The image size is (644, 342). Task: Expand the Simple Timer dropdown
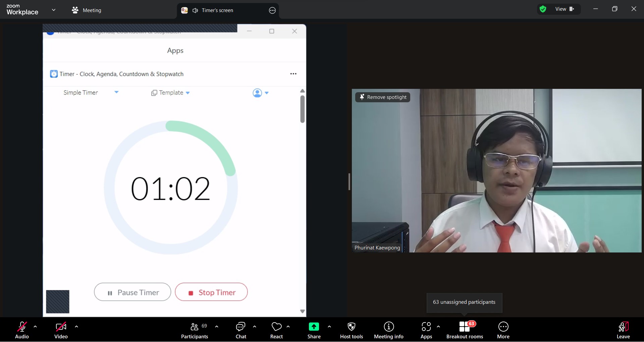(116, 92)
